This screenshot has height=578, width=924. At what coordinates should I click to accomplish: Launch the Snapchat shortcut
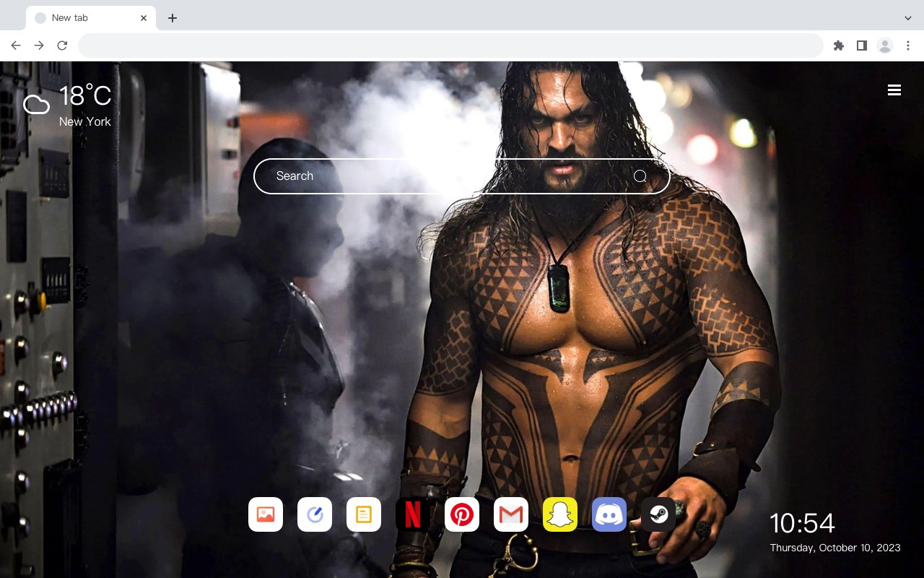pos(560,514)
